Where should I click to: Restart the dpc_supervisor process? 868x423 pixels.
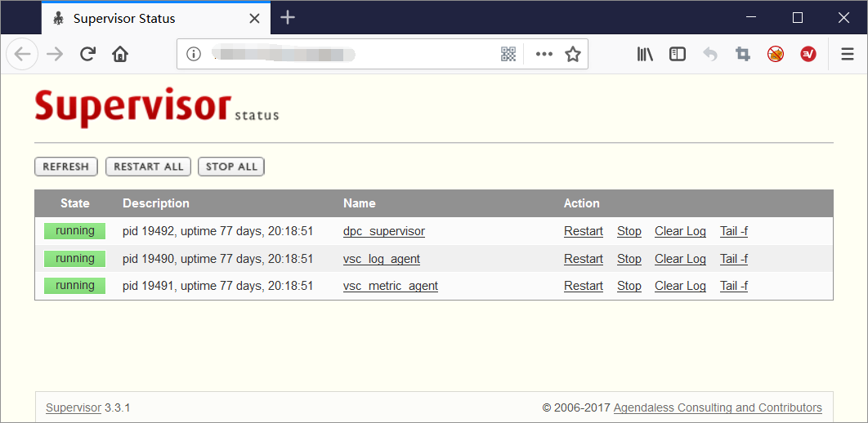(x=584, y=231)
